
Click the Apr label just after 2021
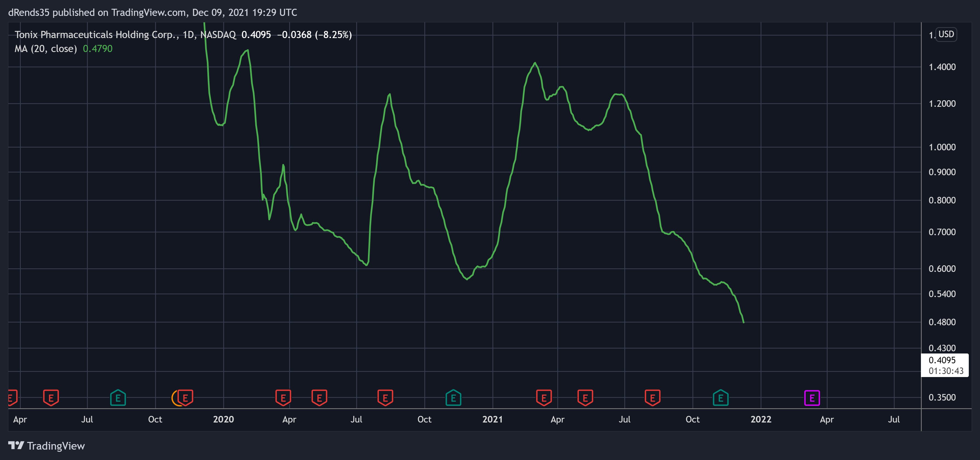pyautogui.click(x=557, y=419)
